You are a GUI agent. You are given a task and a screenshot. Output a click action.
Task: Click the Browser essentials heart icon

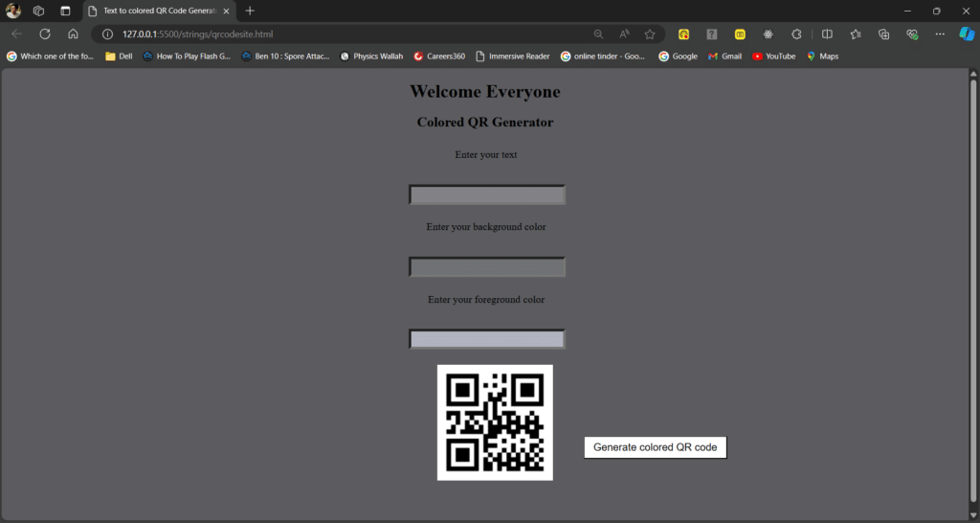911,34
